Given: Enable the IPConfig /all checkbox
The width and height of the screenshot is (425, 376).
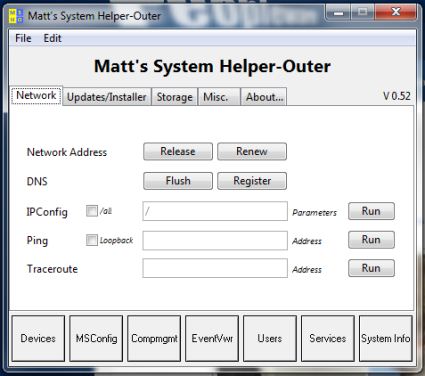Looking at the screenshot, I should (x=92, y=211).
